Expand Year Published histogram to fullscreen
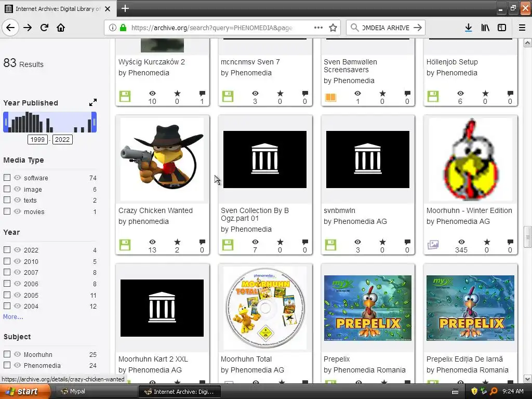This screenshot has height=399, width=532. tap(92, 102)
